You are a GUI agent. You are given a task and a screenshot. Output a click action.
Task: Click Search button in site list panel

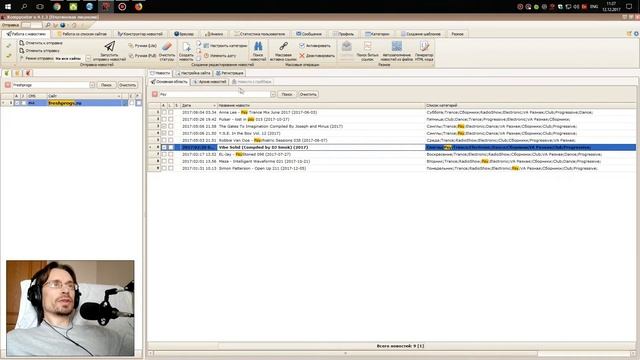(x=106, y=85)
